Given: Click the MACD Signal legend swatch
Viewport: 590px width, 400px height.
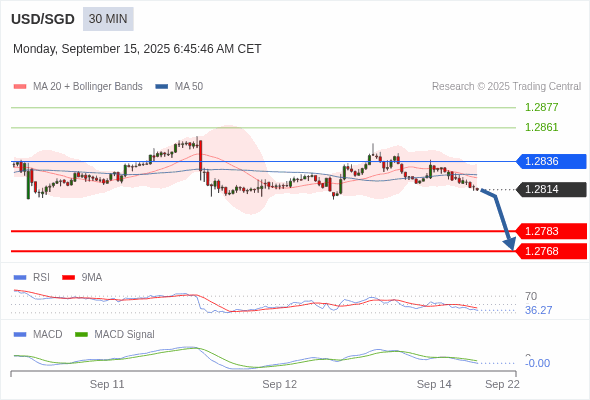Looking at the screenshot, I should click(x=82, y=334).
